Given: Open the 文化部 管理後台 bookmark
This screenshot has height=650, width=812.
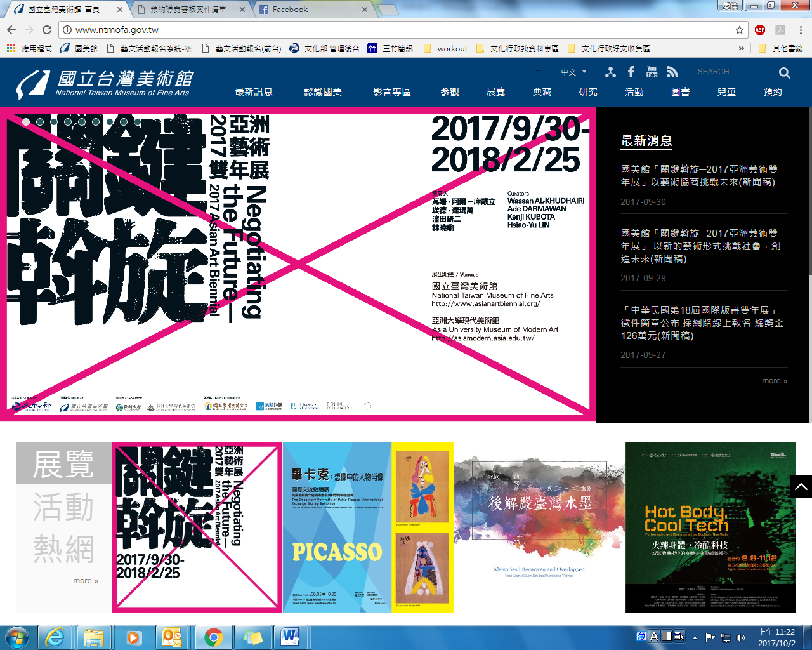Looking at the screenshot, I should click(324, 48).
